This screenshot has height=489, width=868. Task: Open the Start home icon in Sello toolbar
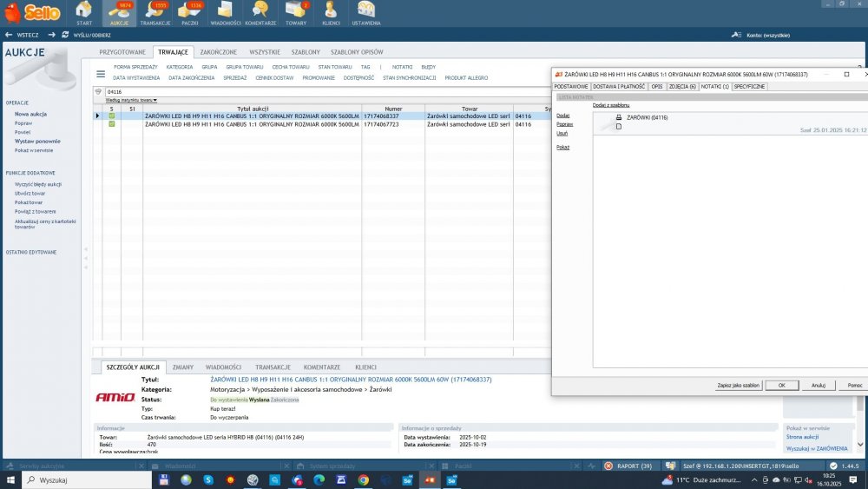point(83,13)
